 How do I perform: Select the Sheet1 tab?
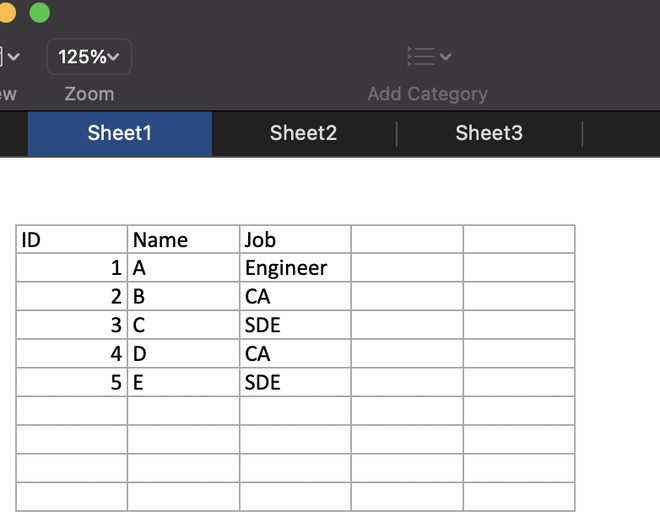119,133
